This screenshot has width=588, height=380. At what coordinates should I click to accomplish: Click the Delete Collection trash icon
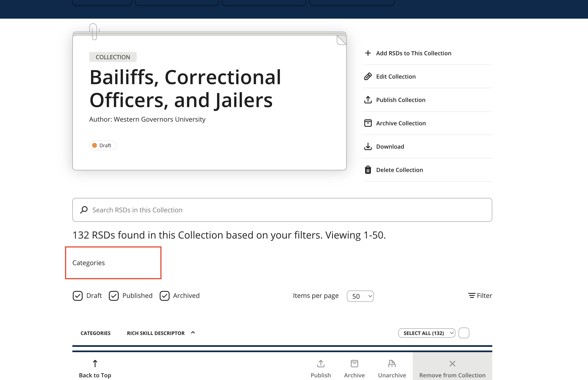pyautogui.click(x=368, y=170)
